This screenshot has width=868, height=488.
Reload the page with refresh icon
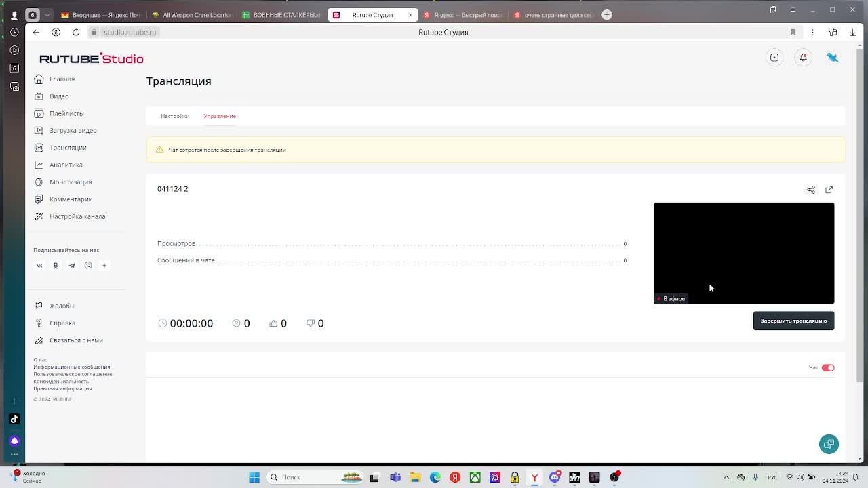[x=76, y=32]
